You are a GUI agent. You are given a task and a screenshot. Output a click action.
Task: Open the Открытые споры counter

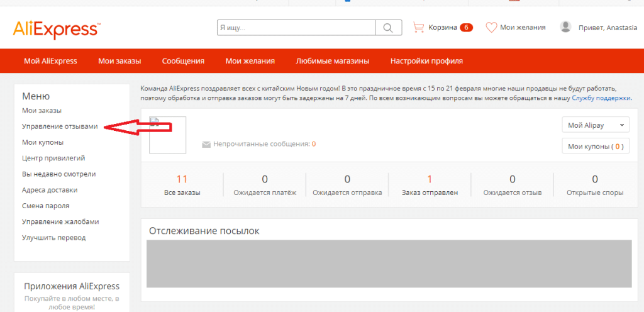[595, 185]
